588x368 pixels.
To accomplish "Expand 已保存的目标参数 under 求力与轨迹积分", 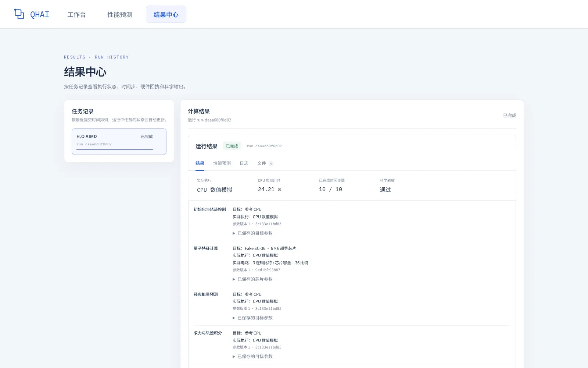I will point(253,357).
